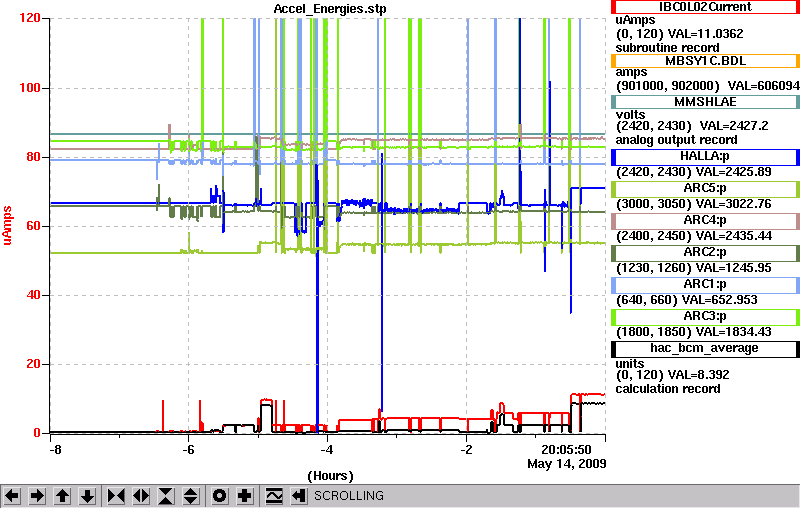Pan the graph down with the down arrow button

pyautogui.click(x=87, y=495)
